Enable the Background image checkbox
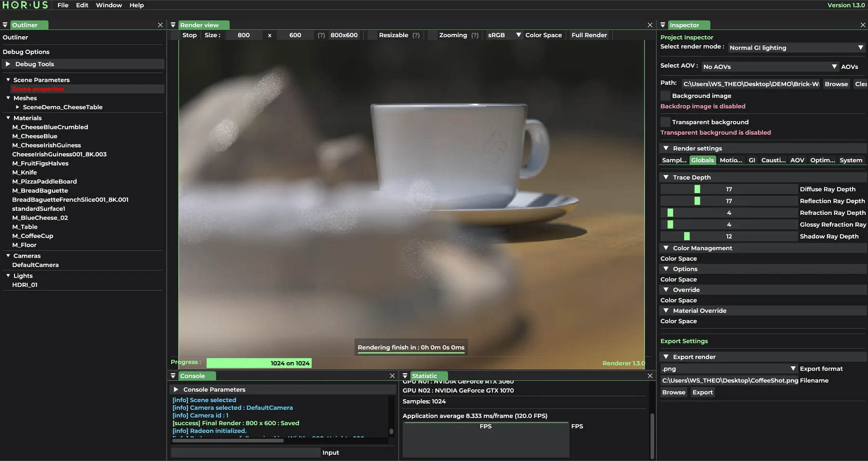The height and width of the screenshot is (461, 868). click(665, 96)
